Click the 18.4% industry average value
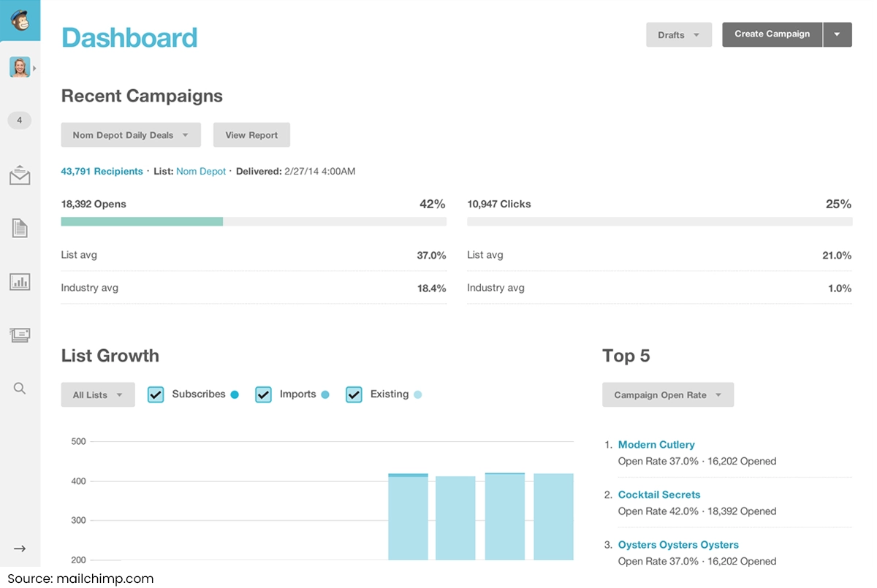This screenshot has height=588, width=877. coord(431,289)
